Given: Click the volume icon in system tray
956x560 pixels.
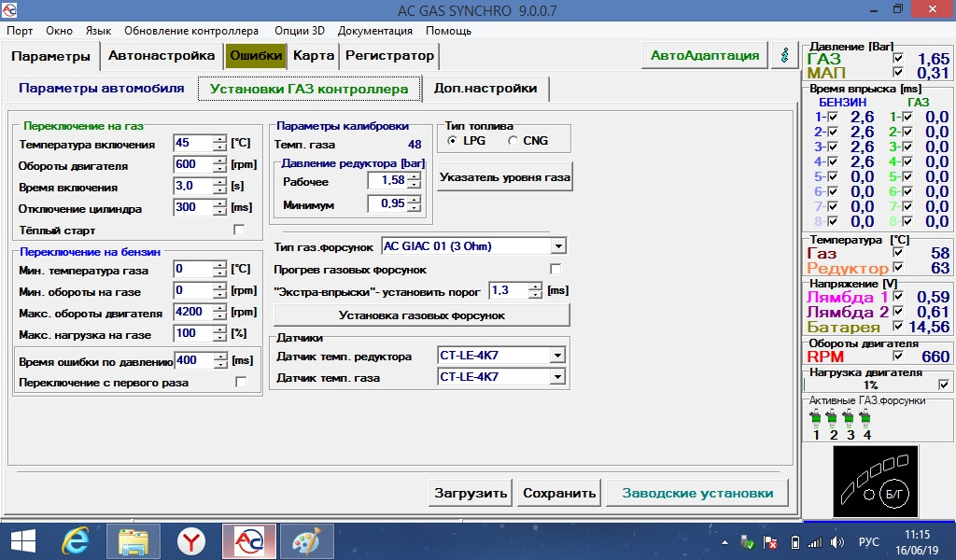Looking at the screenshot, I should 837,541.
